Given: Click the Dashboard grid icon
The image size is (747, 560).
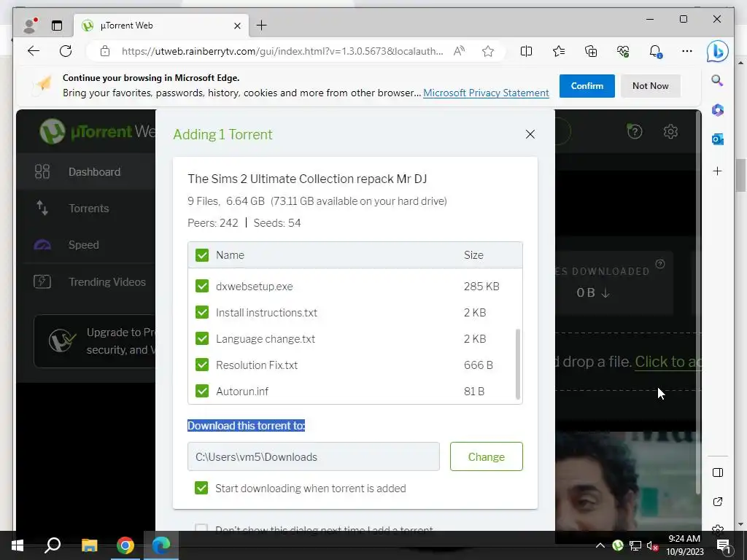Looking at the screenshot, I should 42,171.
